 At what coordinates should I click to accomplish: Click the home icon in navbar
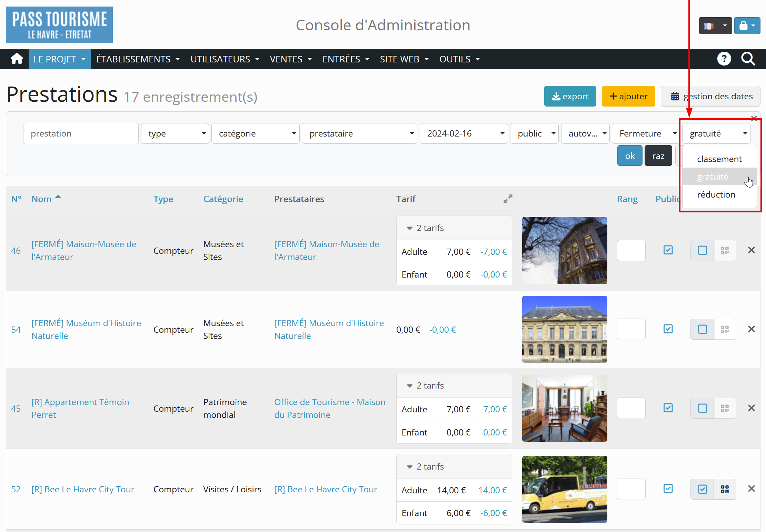17,59
